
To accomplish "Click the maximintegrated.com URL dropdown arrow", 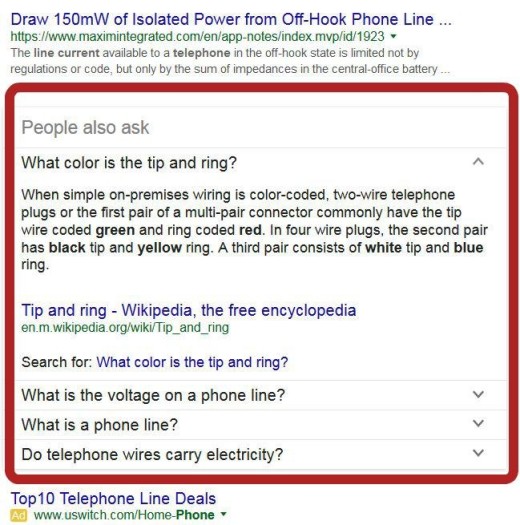I will coord(393,36).
